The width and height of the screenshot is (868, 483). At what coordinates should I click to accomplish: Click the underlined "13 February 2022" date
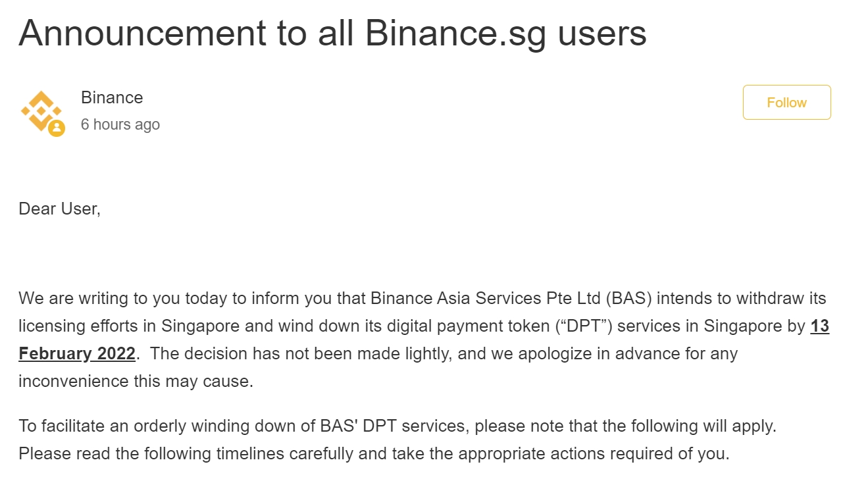(424, 340)
